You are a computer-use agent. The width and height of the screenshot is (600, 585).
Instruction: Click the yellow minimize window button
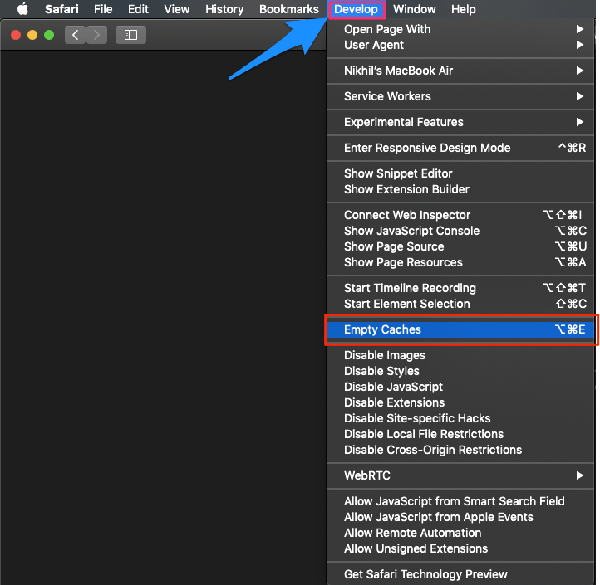coord(32,35)
